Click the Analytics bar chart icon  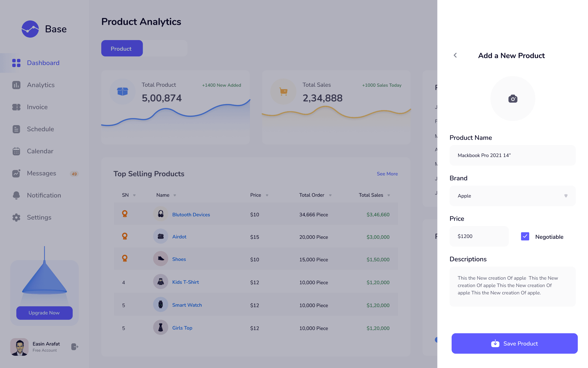point(16,85)
